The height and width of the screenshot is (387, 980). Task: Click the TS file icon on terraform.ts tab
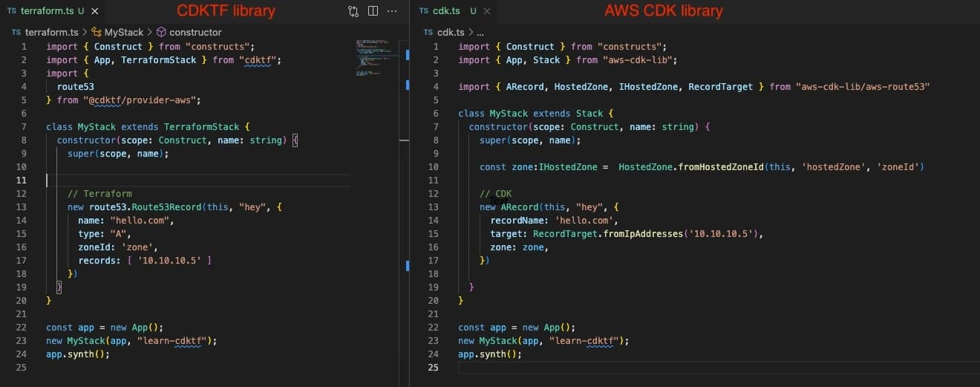tap(12, 11)
